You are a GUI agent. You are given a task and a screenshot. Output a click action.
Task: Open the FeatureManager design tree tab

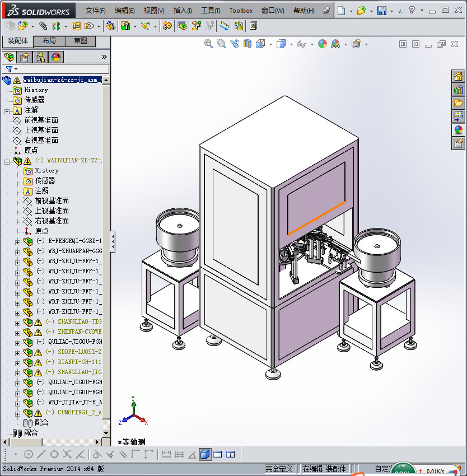pyautogui.click(x=9, y=57)
